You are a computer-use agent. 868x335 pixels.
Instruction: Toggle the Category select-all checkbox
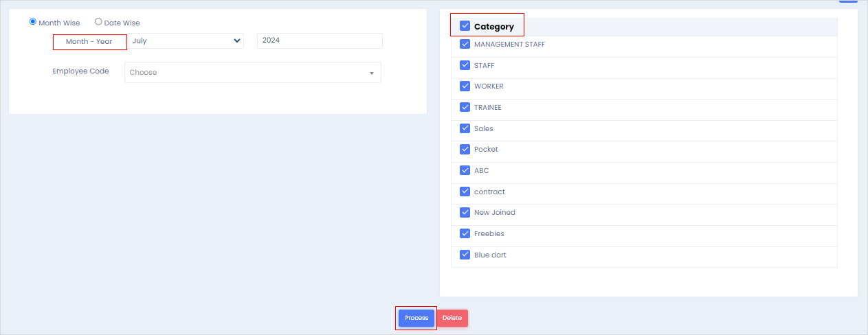(x=465, y=26)
